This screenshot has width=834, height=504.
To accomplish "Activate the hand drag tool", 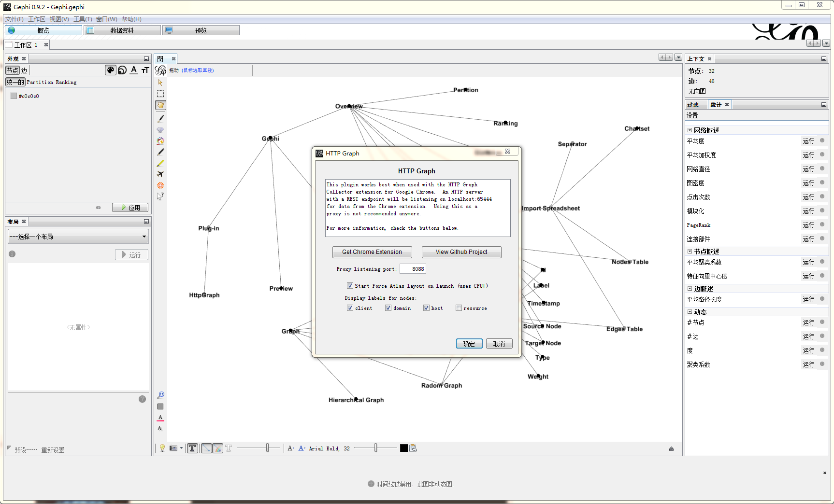I will coord(160,105).
